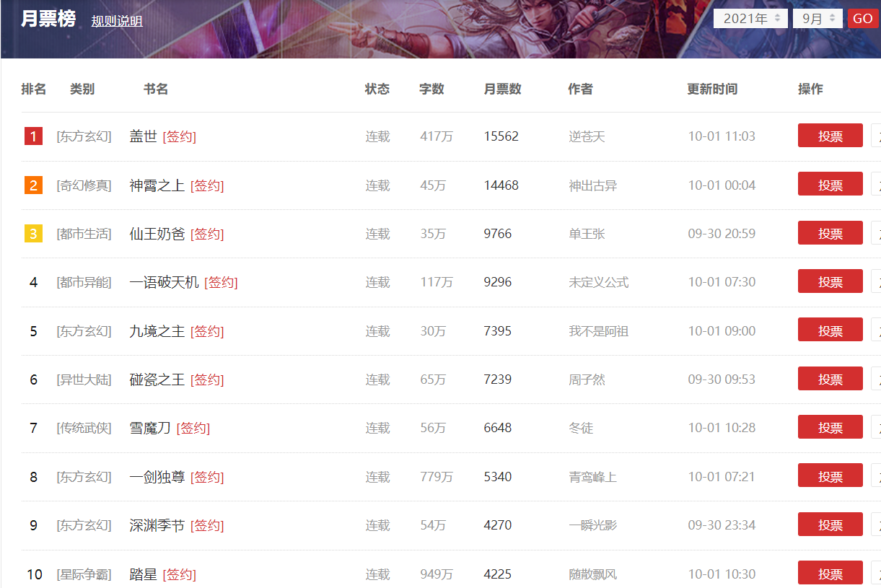Click the 月票数 column header

tap(502, 89)
